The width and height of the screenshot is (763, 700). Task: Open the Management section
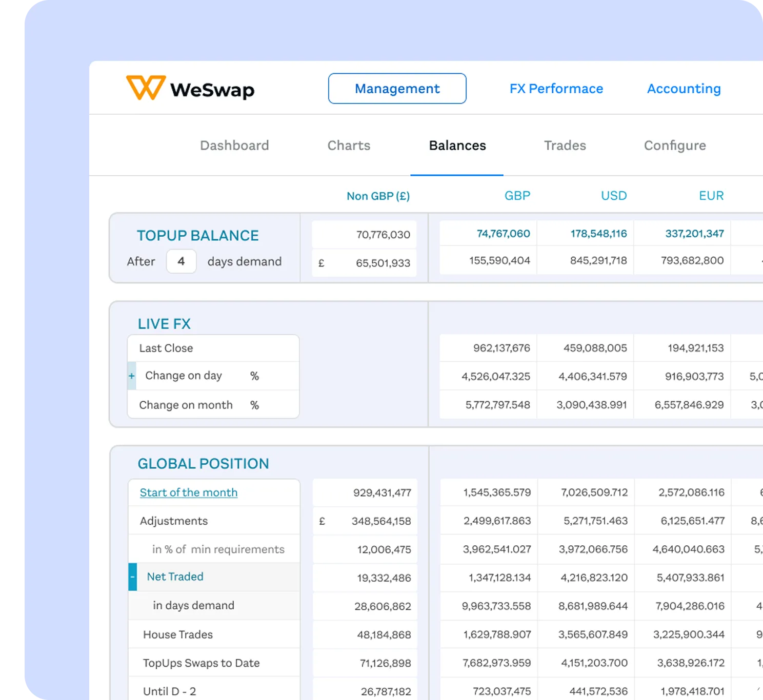pos(397,89)
